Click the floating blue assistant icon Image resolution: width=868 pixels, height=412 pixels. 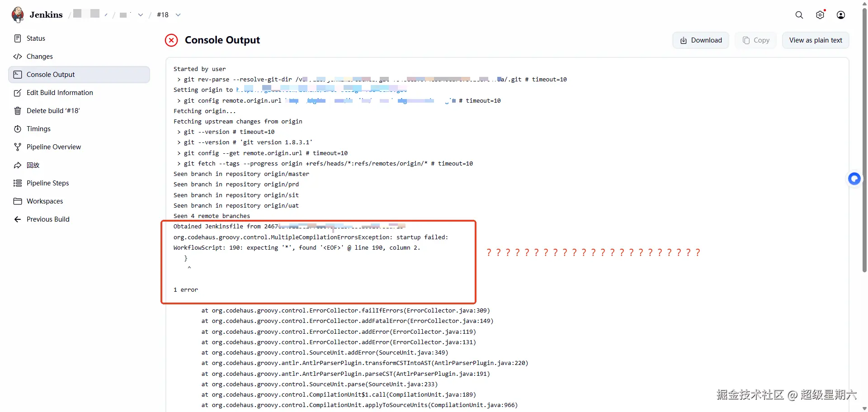[x=854, y=179]
